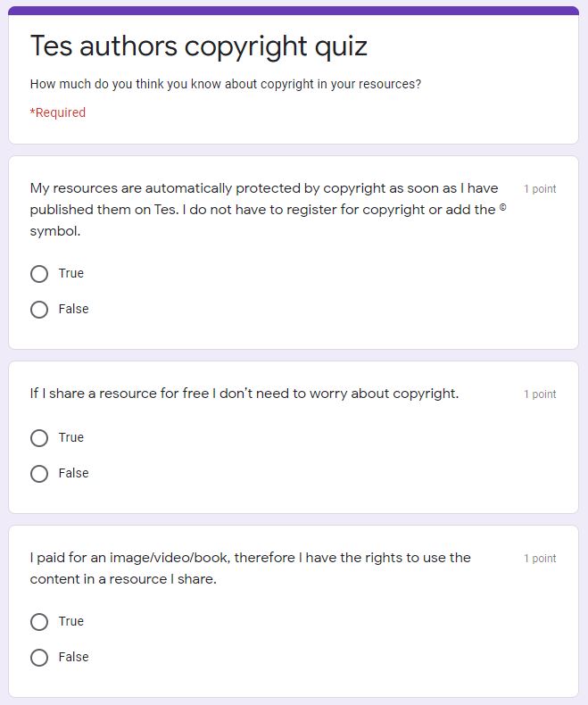Click the 'True' label under the first question
Image resolution: width=588 pixels, height=705 pixels.
(x=71, y=273)
